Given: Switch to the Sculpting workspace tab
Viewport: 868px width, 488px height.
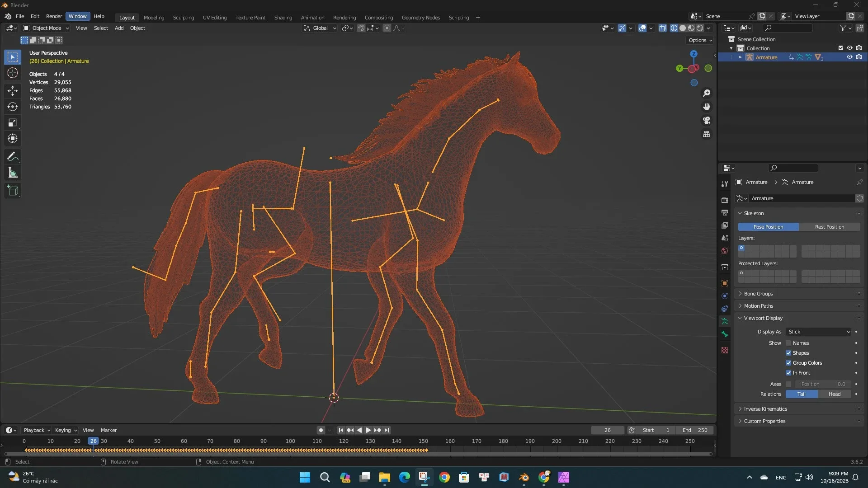Looking at the screenshot, I should 183,18.
